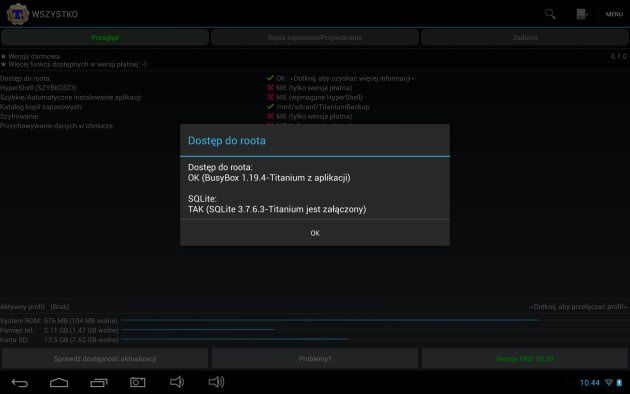Tap the green check next to OK root access

click(270, 78)
